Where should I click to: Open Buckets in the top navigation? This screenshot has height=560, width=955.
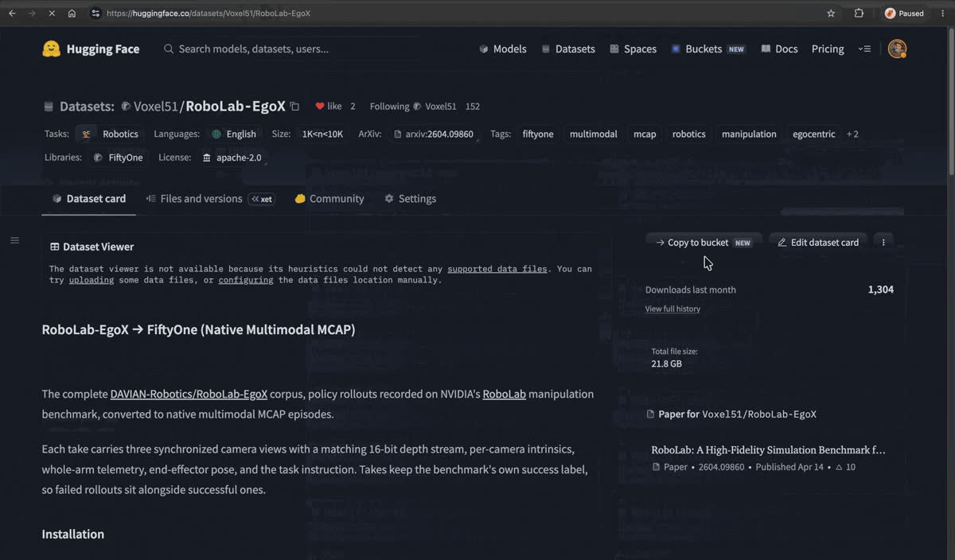pos(708,49)
